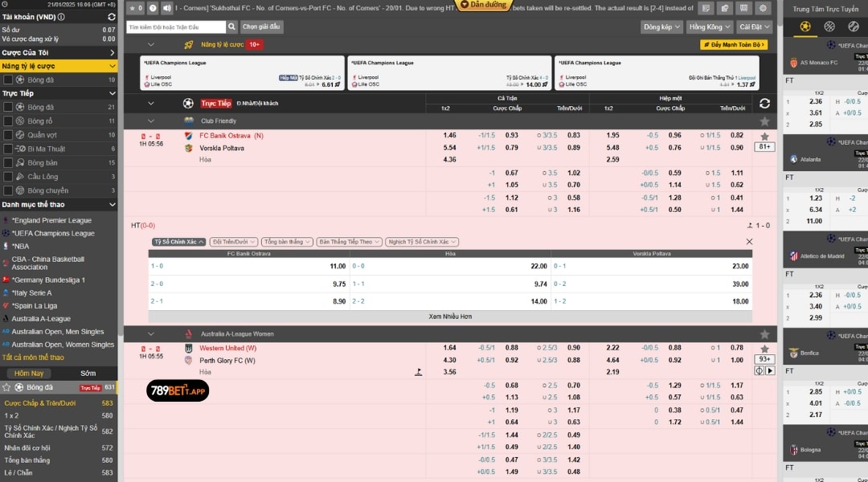Click the account info icon beside Tài khoản
868x482 pixels.
61,17
